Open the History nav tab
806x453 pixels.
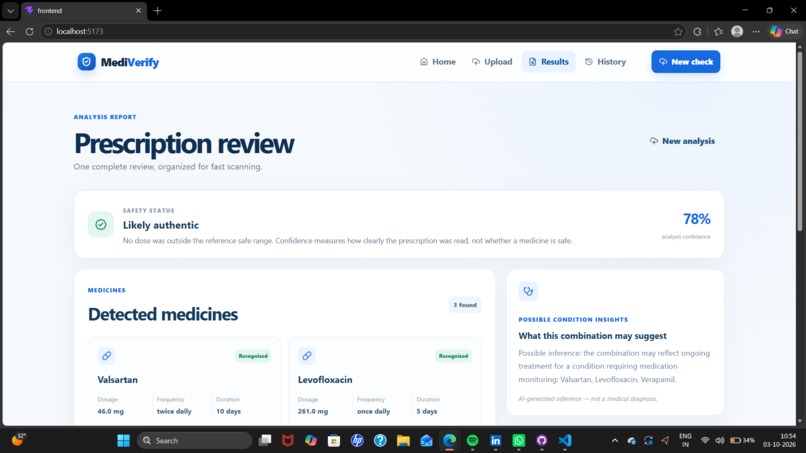[x=605, y=62]
